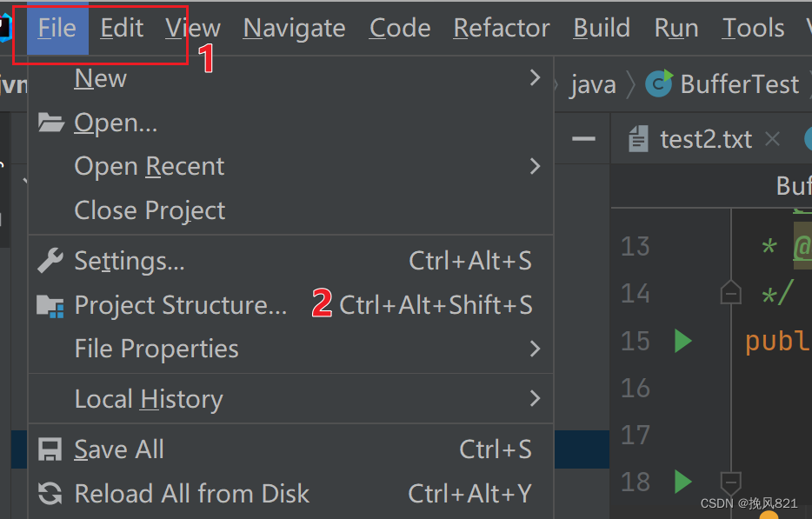Open the Refactor menu

click(501, 27)
